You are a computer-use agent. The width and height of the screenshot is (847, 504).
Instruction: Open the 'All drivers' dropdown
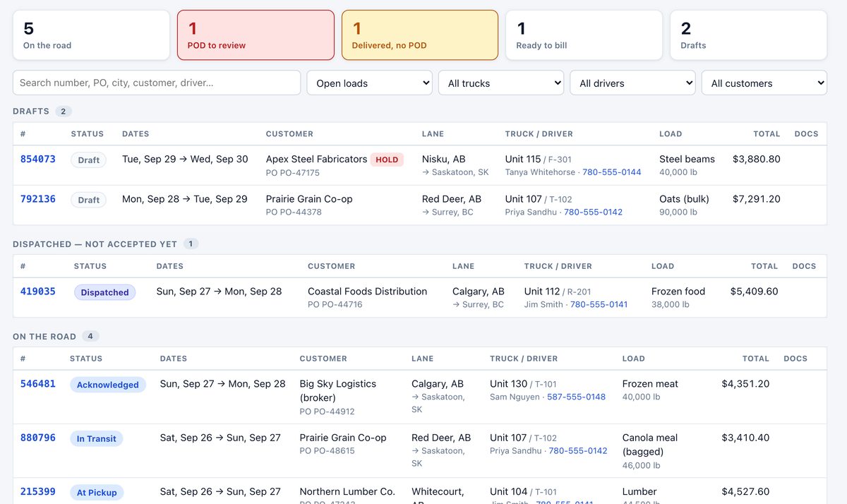click(632, 83)
